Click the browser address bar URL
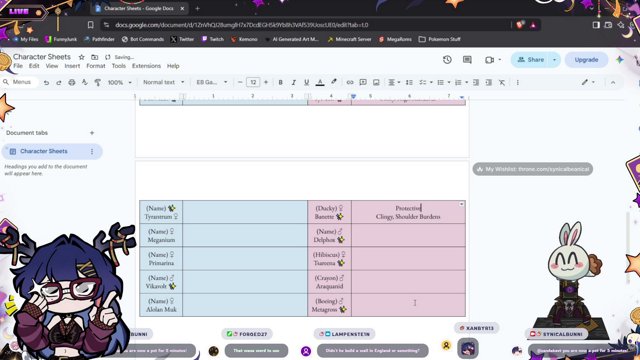The height and width of the screenshot is (360, 640). (x=242, y=25)
